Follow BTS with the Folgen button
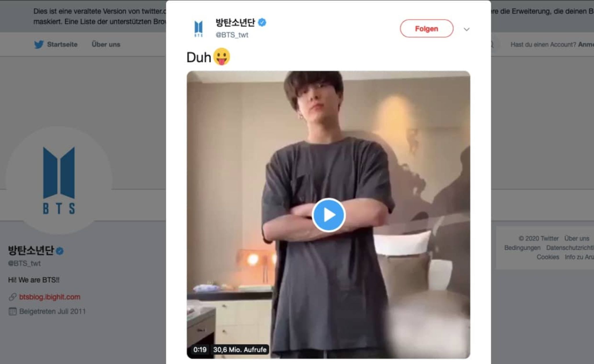 [x=426, y=29]
